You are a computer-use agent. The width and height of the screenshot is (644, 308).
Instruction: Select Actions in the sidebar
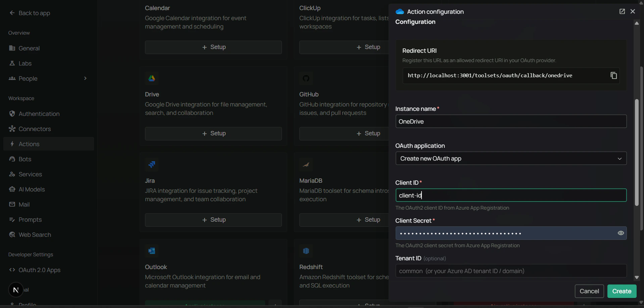pyautogui.click(x=49, y=144)
